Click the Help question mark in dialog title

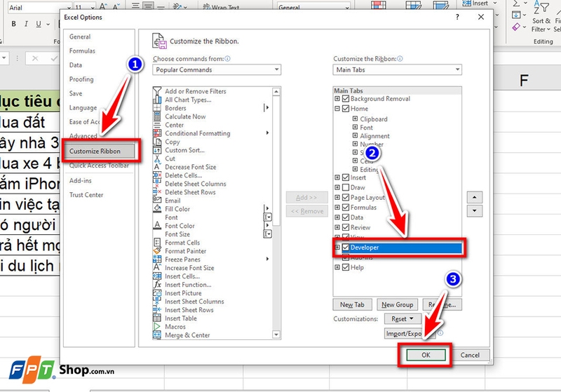coord(457,17)
